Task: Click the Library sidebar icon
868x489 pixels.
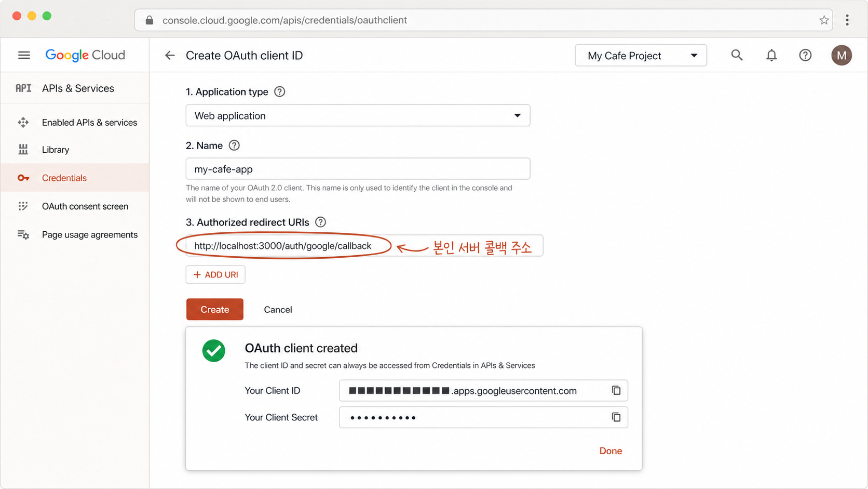Action: (23, 150)
